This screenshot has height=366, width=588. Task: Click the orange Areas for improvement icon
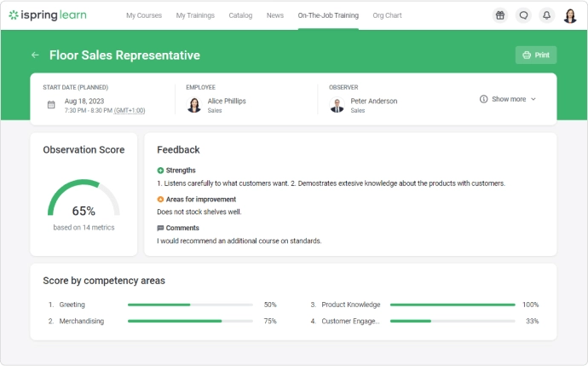tap(160, 200)
